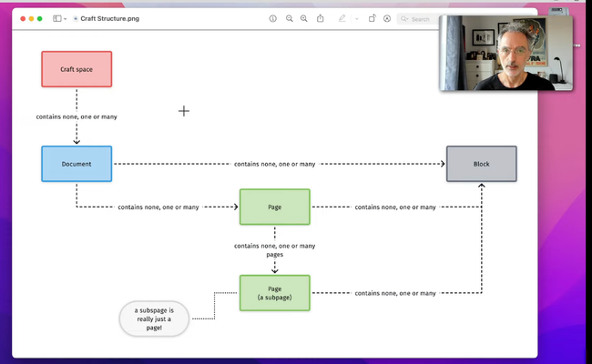
Task: Click the PNG file proxy icon beside the title
Action: coord(76,18)
